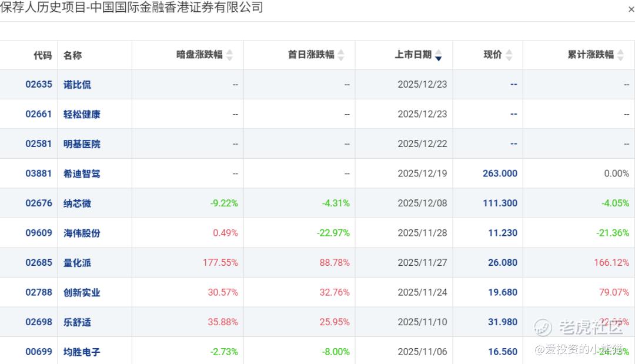Screen dimensions: 635x364
Task: Sort by 累计涨跌幅 column arrows
Action: click(x=620, y=55)
